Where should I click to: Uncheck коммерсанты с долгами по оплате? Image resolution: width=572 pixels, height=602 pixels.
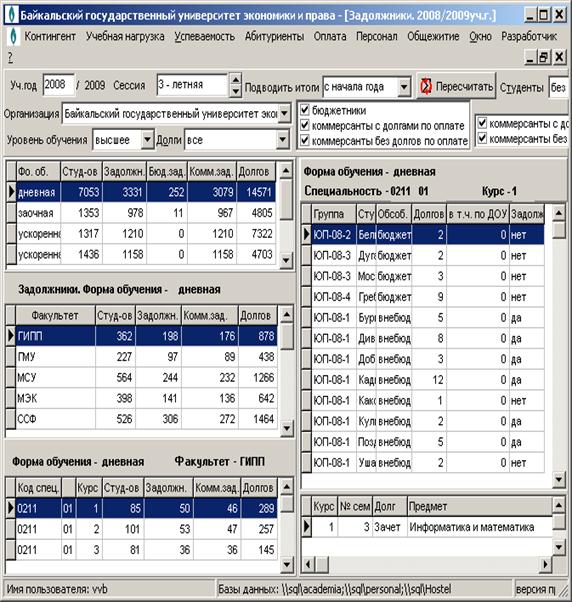[x=305, y=125]
